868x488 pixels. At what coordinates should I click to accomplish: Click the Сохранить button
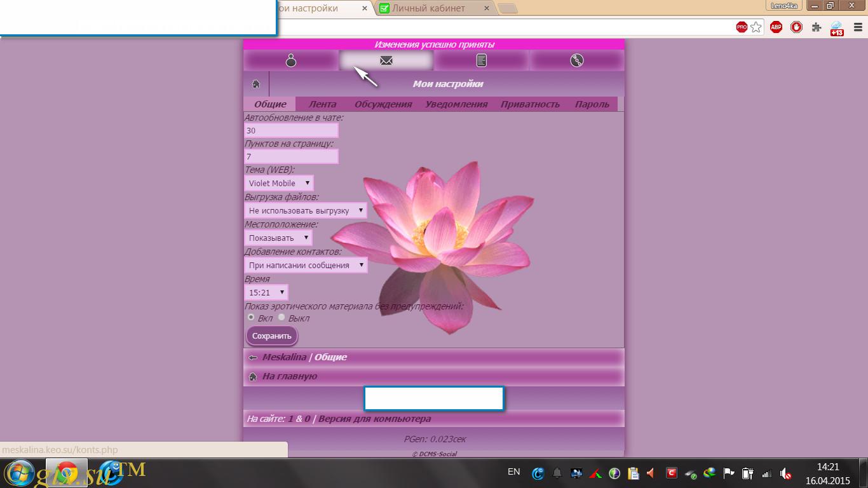coord(272,336)
